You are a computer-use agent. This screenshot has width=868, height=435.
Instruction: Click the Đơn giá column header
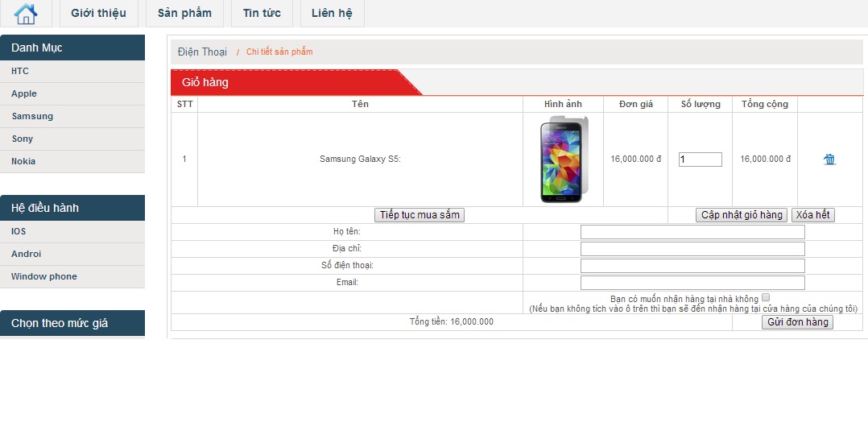click(x=636, y=104)
